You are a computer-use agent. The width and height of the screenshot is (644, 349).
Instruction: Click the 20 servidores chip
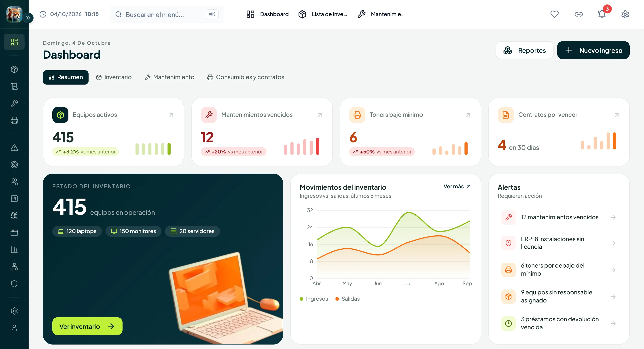[x=193, y=231]
